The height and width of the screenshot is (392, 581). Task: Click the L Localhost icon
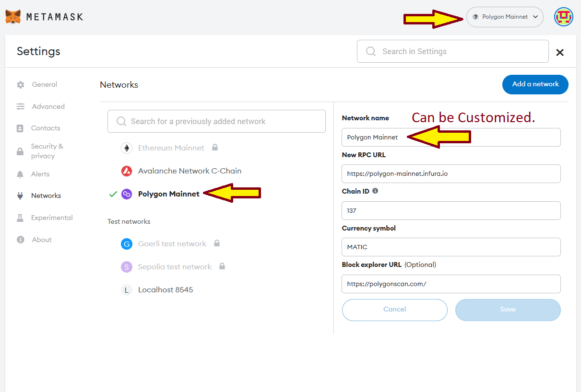[x=127, y=290]
